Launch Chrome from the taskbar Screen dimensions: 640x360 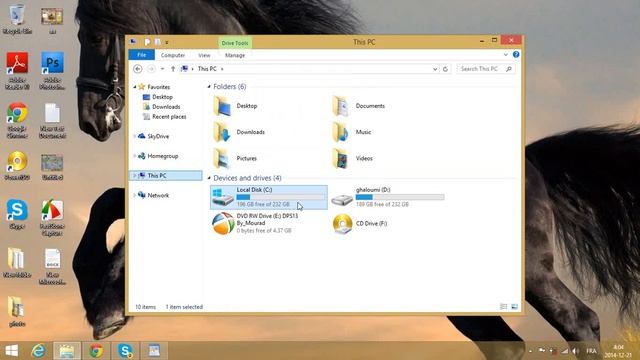[x=96, y=351]
